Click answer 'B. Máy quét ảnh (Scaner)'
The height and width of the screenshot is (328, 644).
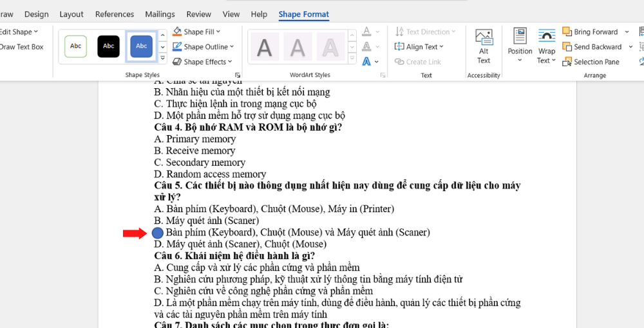pyautogui.click(x=207, y=221)
